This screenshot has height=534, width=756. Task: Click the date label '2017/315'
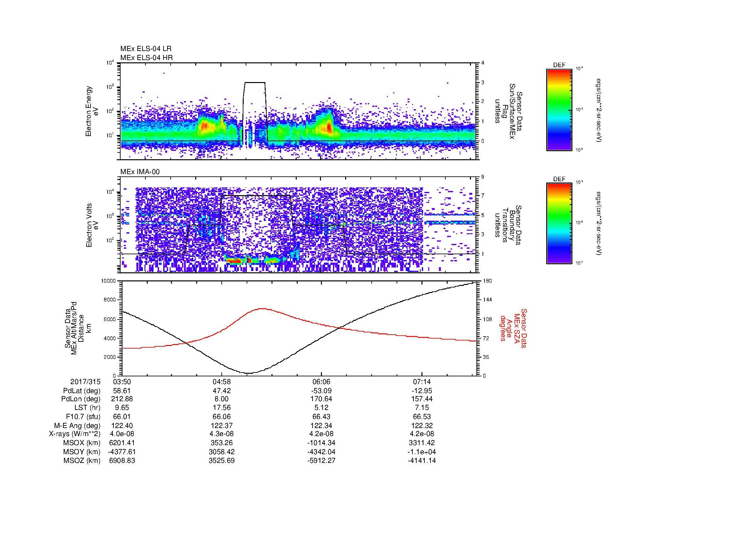[x=85, y=382]
